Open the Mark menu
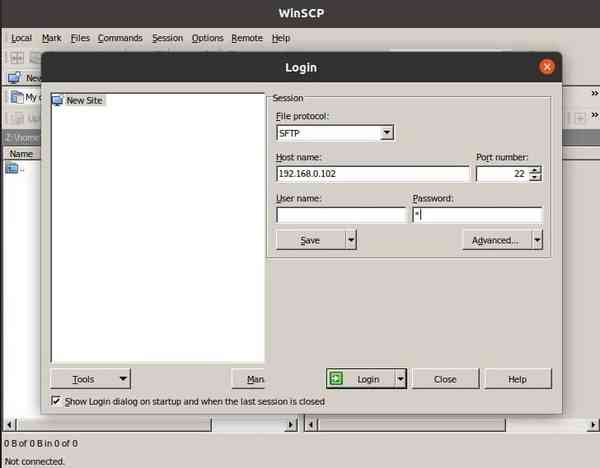Screen dimensions: 600x468 [x=52, y=38]
